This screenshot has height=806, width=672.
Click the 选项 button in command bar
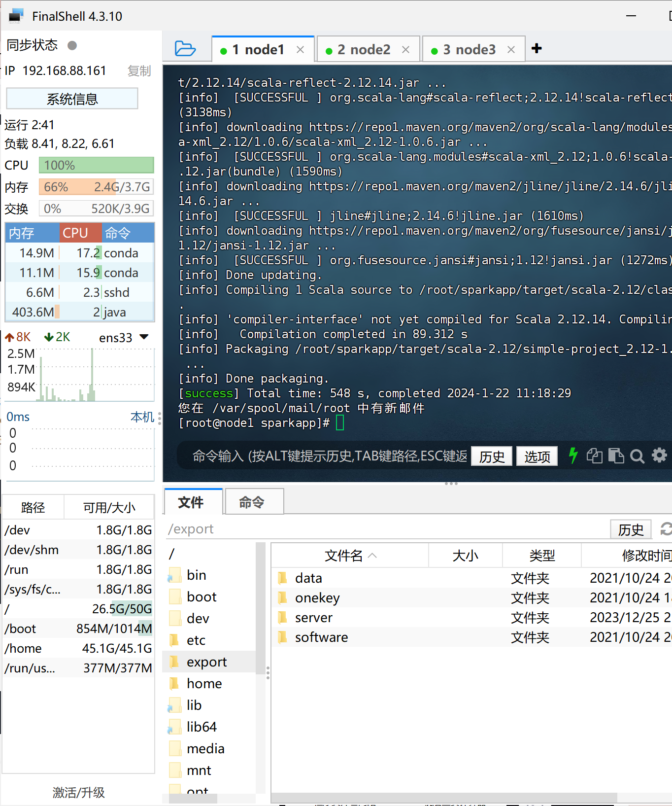537,456
